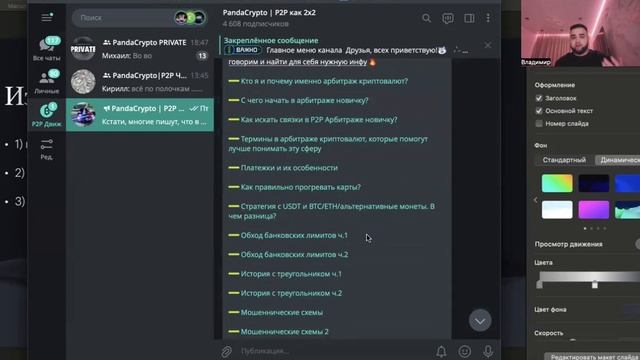
Task: Attach a file with the paperclip icon
Action: coord(227,351)
